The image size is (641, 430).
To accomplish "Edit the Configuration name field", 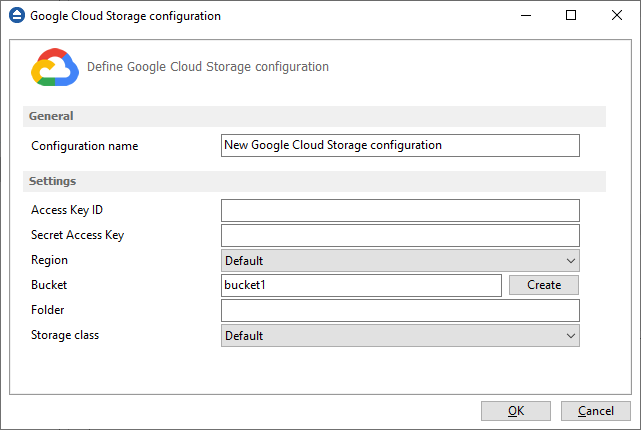I will pos(400,146).
